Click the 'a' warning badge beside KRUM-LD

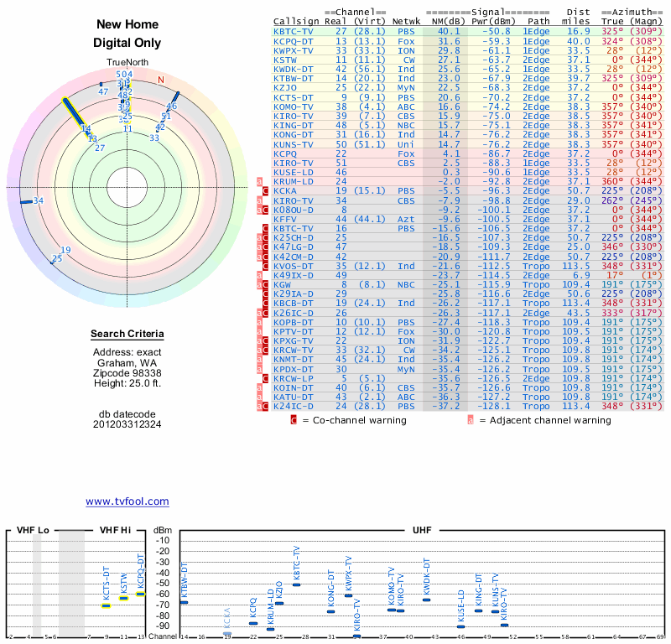tap(259, 181)
